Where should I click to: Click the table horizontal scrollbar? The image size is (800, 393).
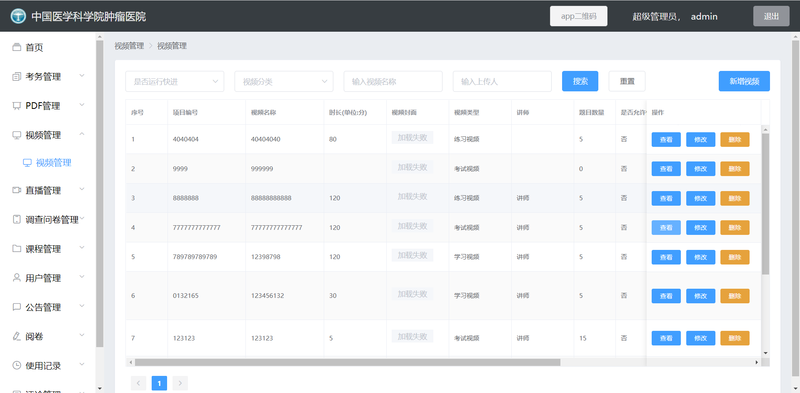coord(347,362)
